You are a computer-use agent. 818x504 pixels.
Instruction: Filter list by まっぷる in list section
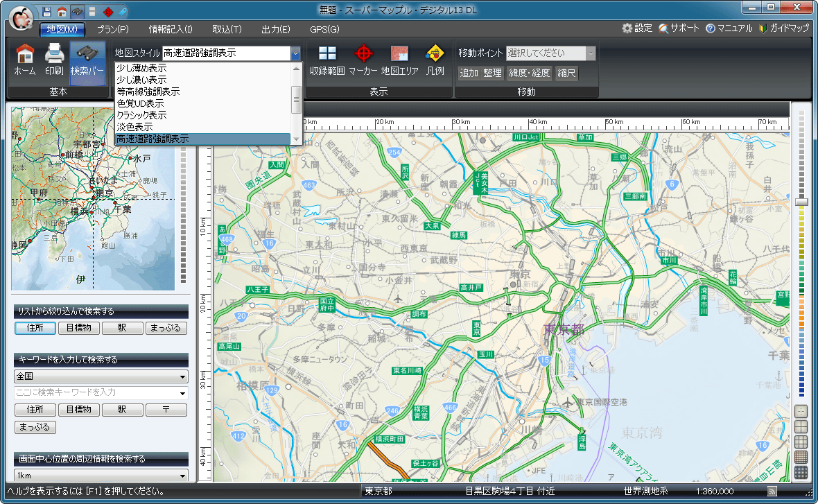click(166, 328)
